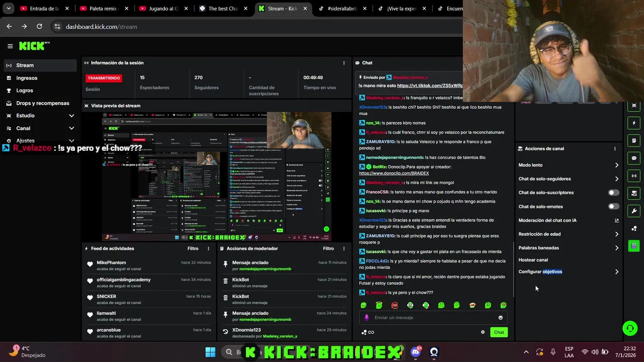Open the Feed de actividades three-dot menu
Screen dimensions: 644x362
208,248
